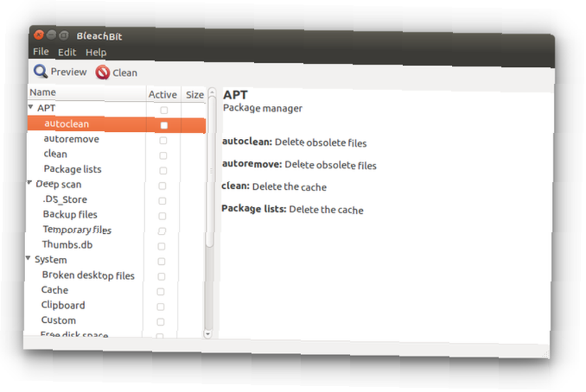The height and width of the screenshot is (392, 586).
Task: Click the Preview button label
Action: [69, 71]
